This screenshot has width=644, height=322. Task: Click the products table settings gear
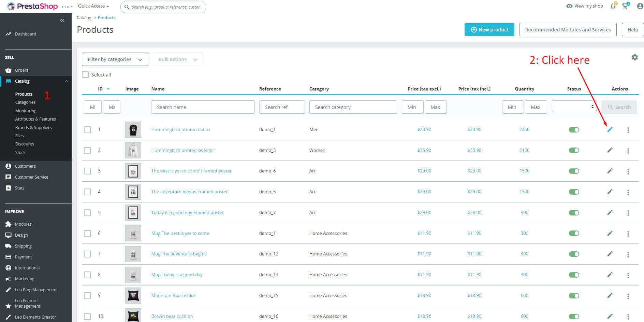[x=634, y=57]
